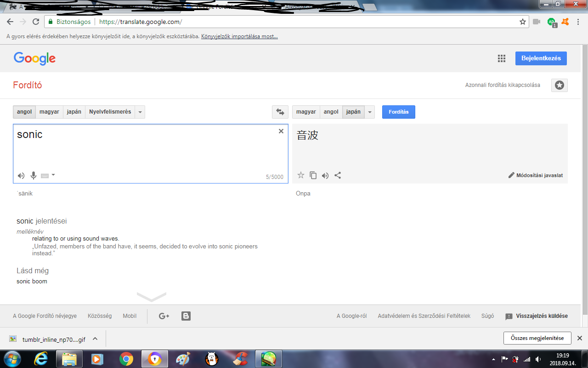
Task: Close the downloads bar
Action: 580,338
